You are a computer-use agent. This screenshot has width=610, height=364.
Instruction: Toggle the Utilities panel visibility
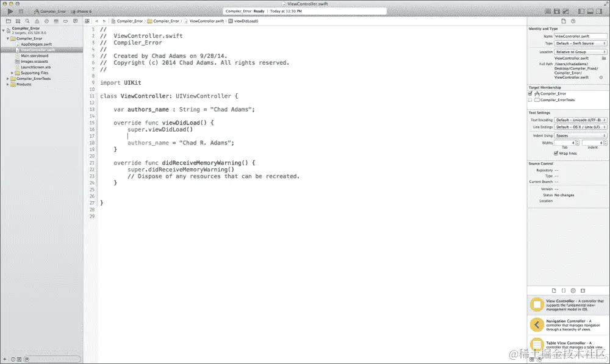click(599, 11)
